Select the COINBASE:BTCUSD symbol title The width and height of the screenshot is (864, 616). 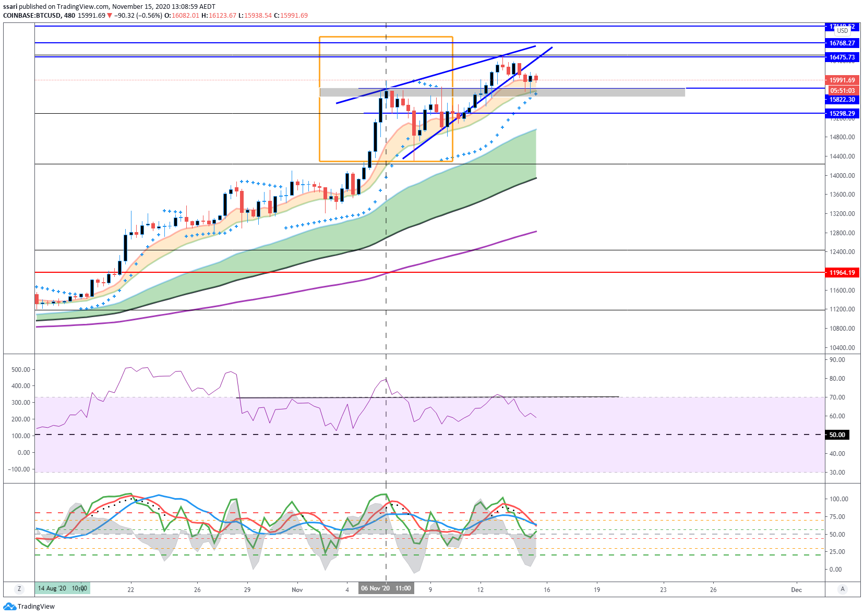tap(32, 16)
